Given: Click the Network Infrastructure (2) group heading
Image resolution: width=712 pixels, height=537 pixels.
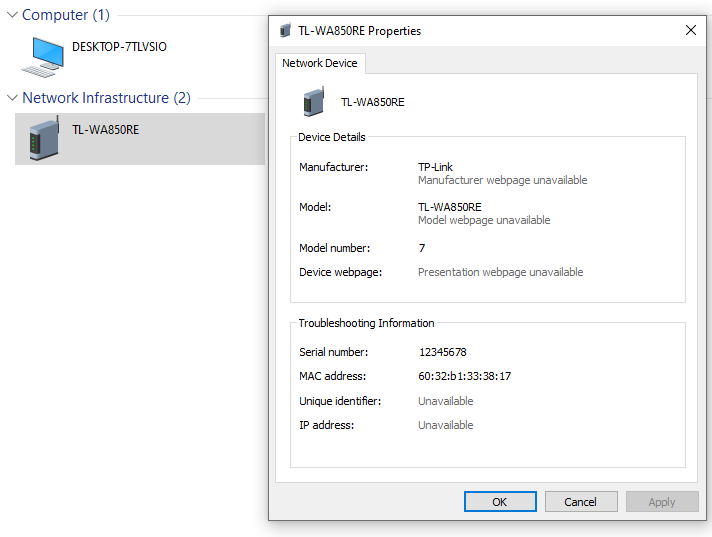Looking at the screenshot, I should (106, 98).
